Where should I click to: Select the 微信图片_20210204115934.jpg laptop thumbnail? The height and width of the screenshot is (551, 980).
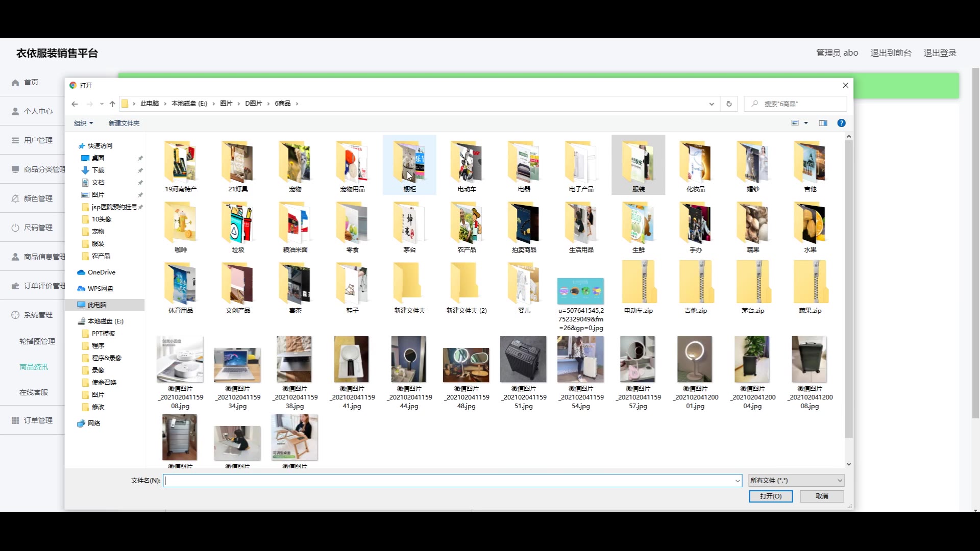point(237,365)
